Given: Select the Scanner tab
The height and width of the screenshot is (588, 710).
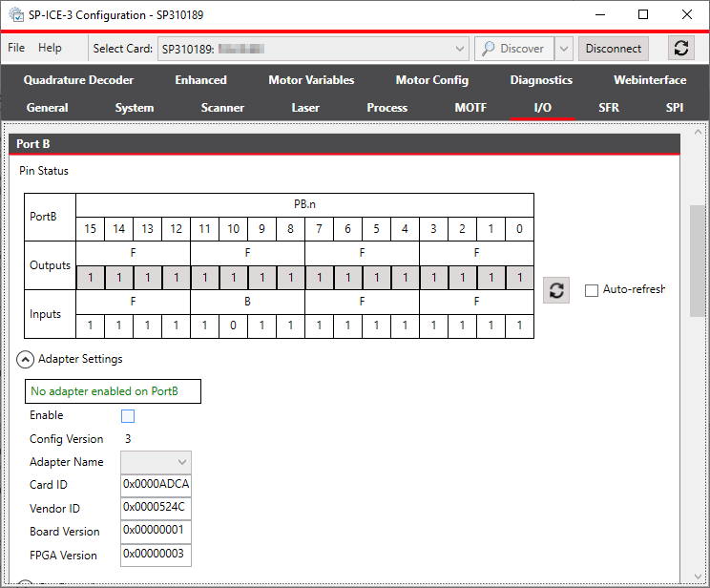Looking at the screenshot, I should coord(222,108).
